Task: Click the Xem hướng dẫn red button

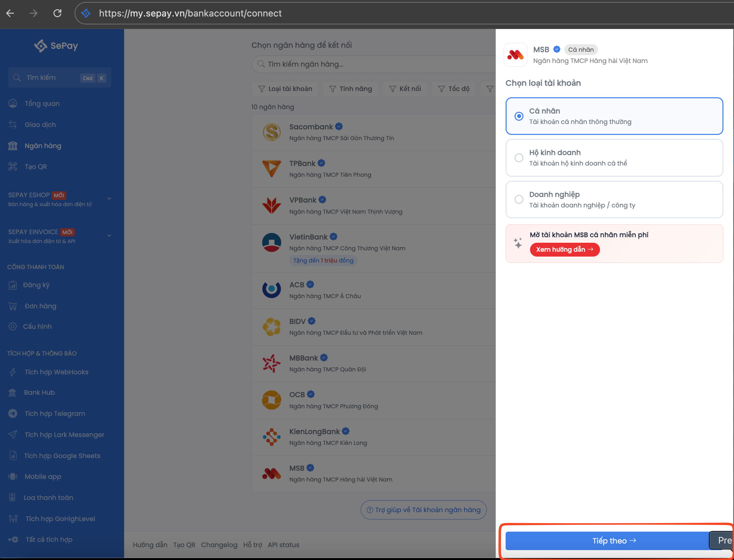Action: [565, 250]
